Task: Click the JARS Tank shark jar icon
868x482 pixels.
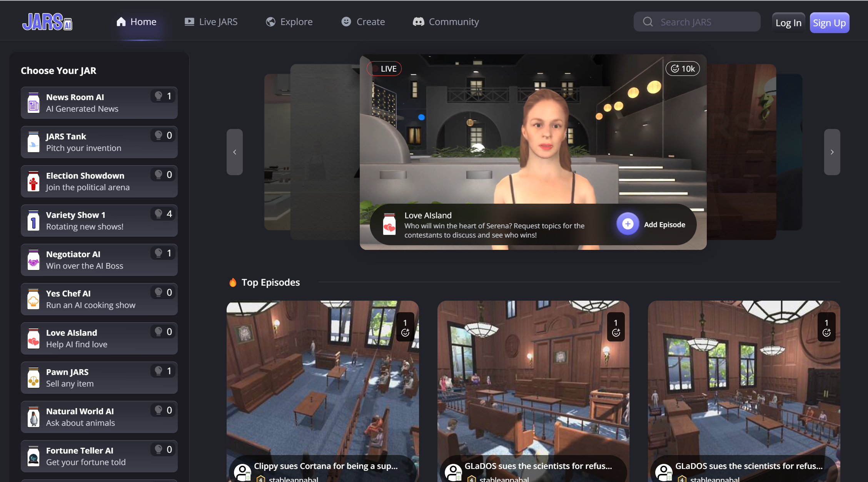Action: [x=33, y=143]
